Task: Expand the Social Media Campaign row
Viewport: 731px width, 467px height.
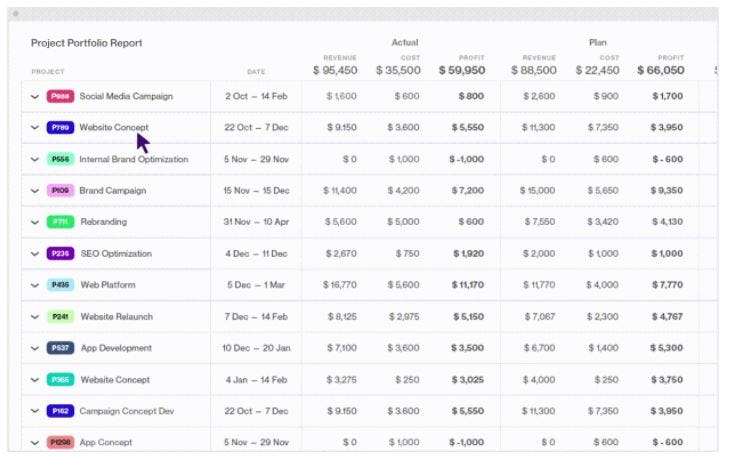Action: coord(34,97)
